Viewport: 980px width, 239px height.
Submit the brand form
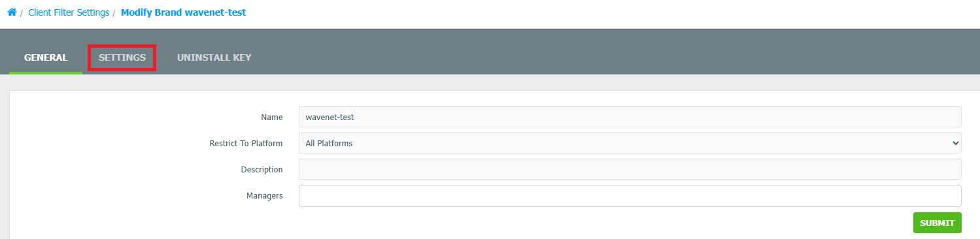pyautogui.click(x=937, y=223)
